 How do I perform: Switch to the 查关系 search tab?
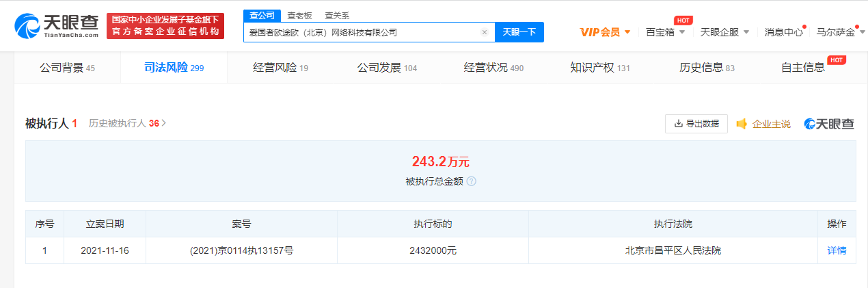[336, 15]
